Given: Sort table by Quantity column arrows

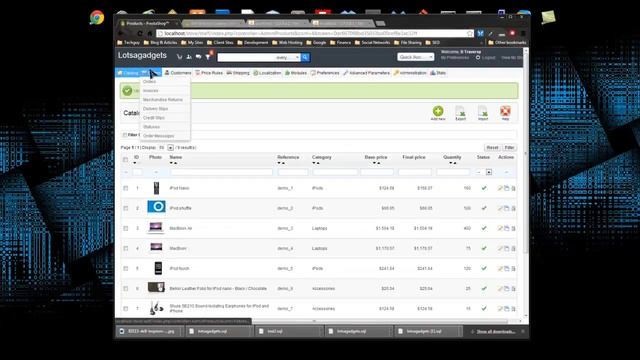Looking at the screenshot, I should [x=452, y=163].
